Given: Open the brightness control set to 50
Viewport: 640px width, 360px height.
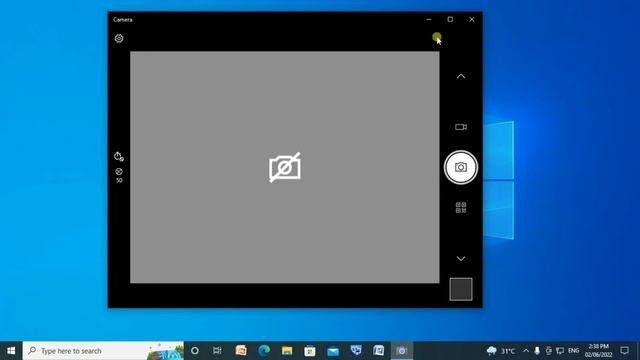Looking at the screenshot, I should (119, 175).
